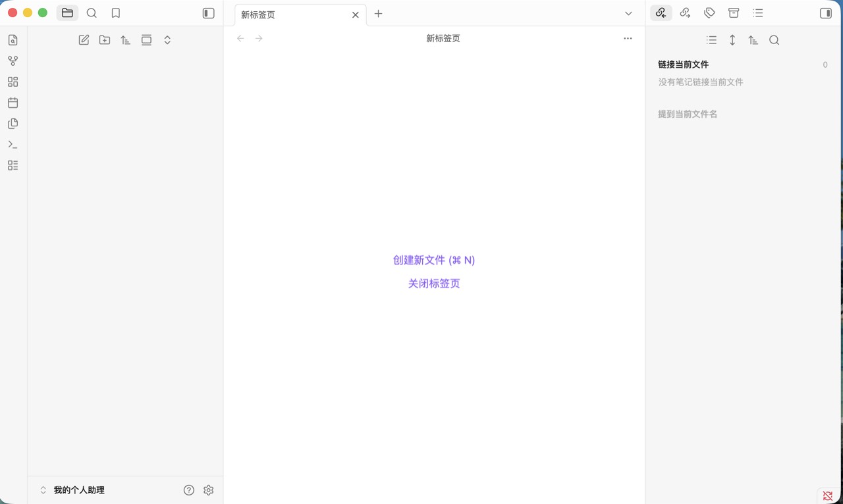This screenshot has height=504, width=843.
Task: Click the backlinks count 0
Action: (x=825, y=64)
